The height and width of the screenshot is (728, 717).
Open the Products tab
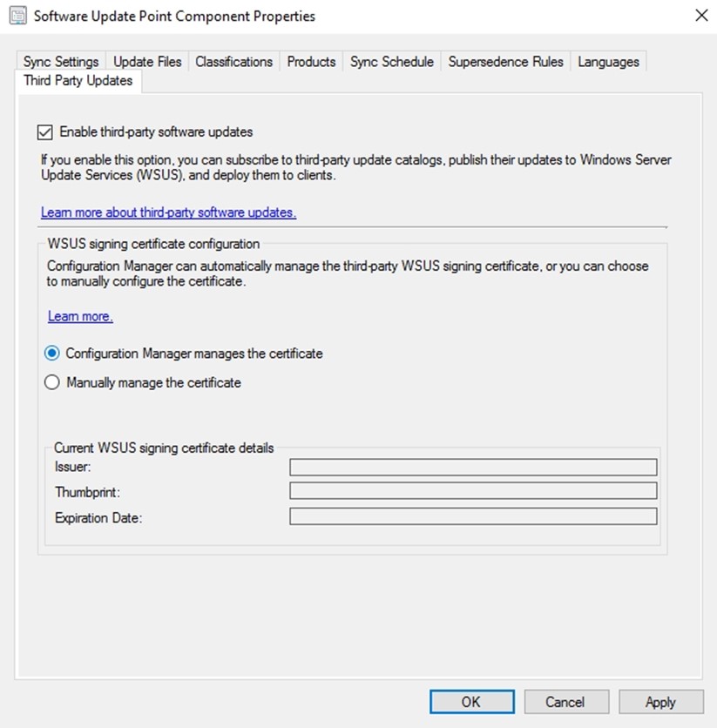311,62
